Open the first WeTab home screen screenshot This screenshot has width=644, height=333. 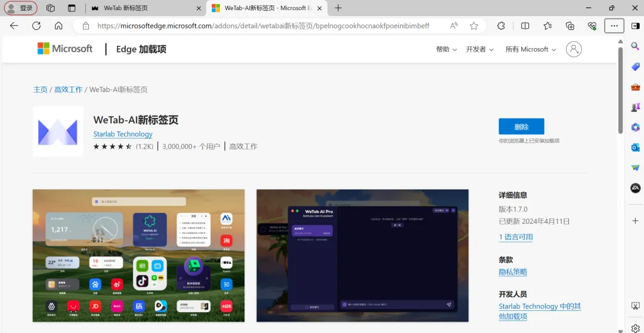click(x=138, y=255)
